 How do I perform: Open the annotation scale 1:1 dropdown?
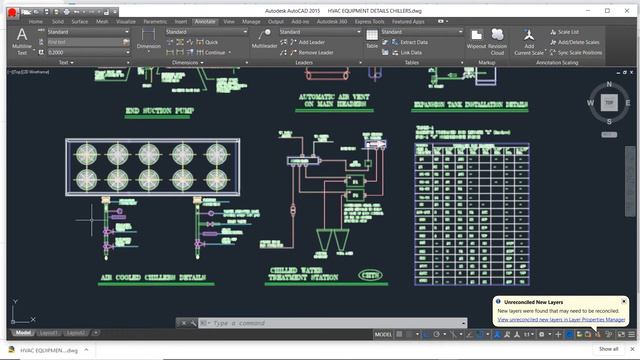[529, 335]
